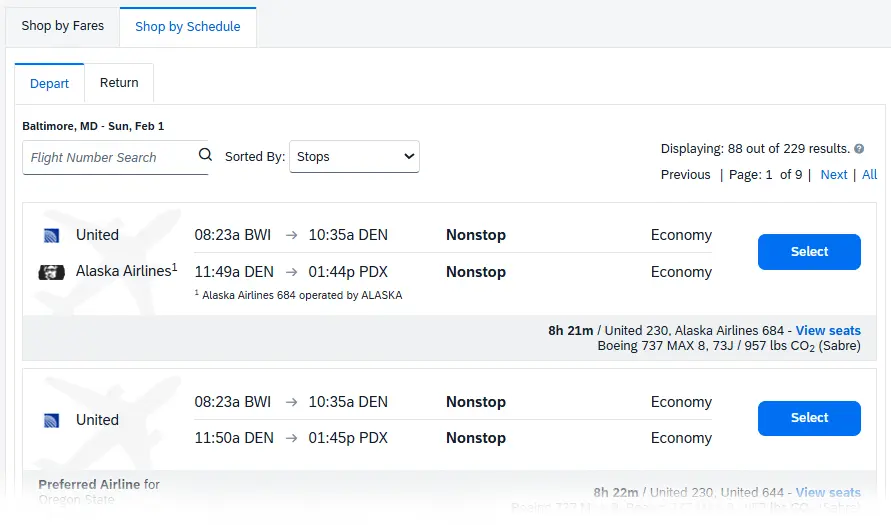View seats for United 230, Alaska 684

828,331
